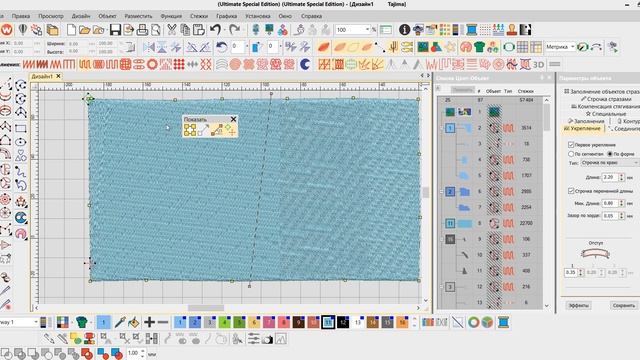Click the fourth icon in Показать popup
The image size is (640, 360).
coord(231,130)
